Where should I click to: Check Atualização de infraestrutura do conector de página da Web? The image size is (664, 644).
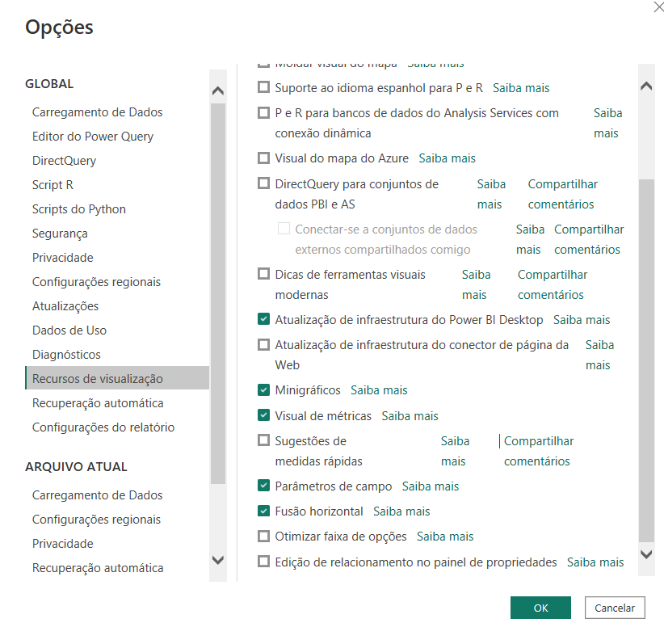[x=263, y=344]
